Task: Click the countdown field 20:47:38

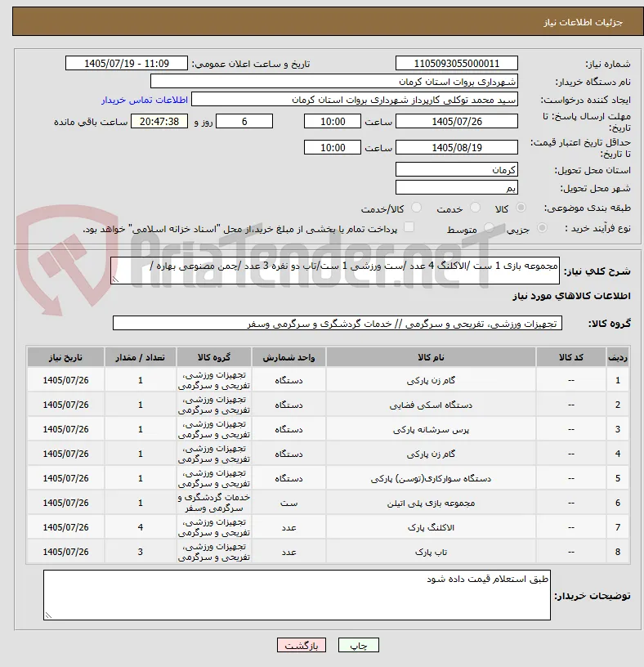Action: click(x=159, y=122)
